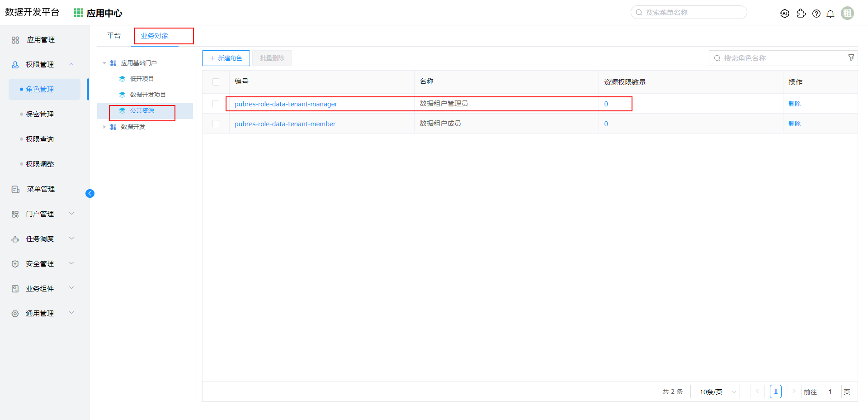
Task: Click the filter funnel icon
Action: point(851,57)
